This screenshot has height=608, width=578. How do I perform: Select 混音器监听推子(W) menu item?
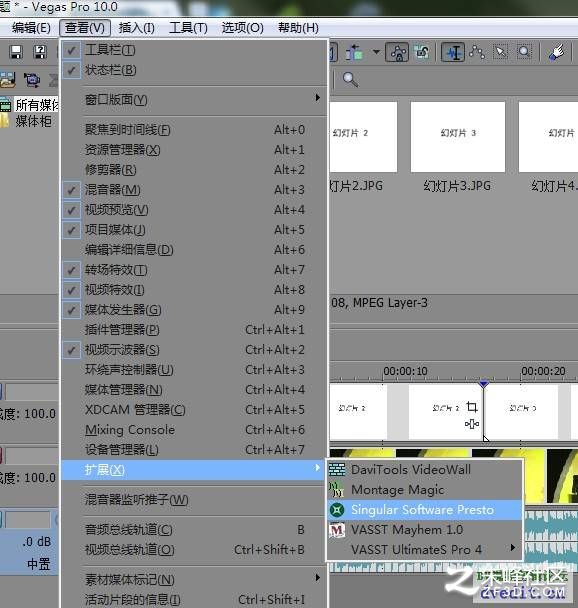pos(194,499)
